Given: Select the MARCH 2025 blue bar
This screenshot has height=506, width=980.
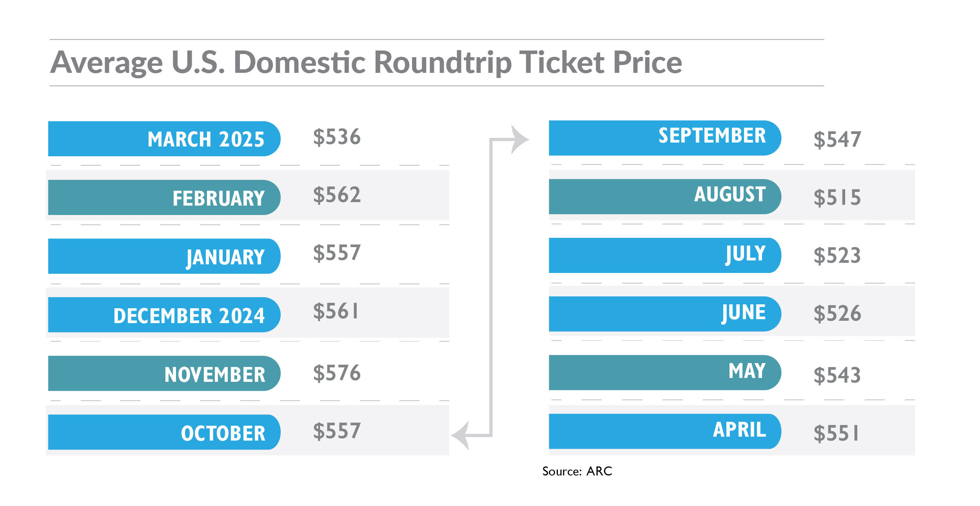Looking at the screenshot, I should (164, 139).
